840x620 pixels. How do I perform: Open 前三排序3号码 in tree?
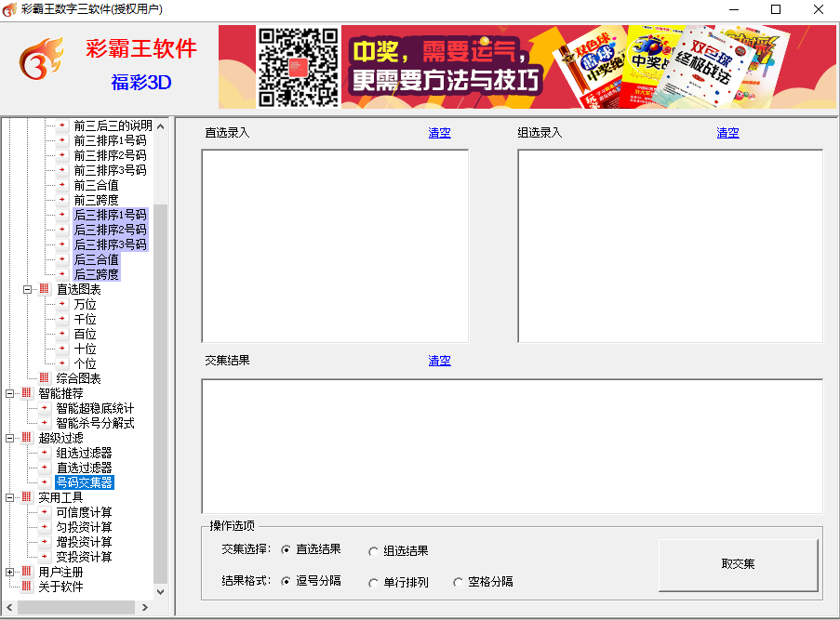[110, 170]
